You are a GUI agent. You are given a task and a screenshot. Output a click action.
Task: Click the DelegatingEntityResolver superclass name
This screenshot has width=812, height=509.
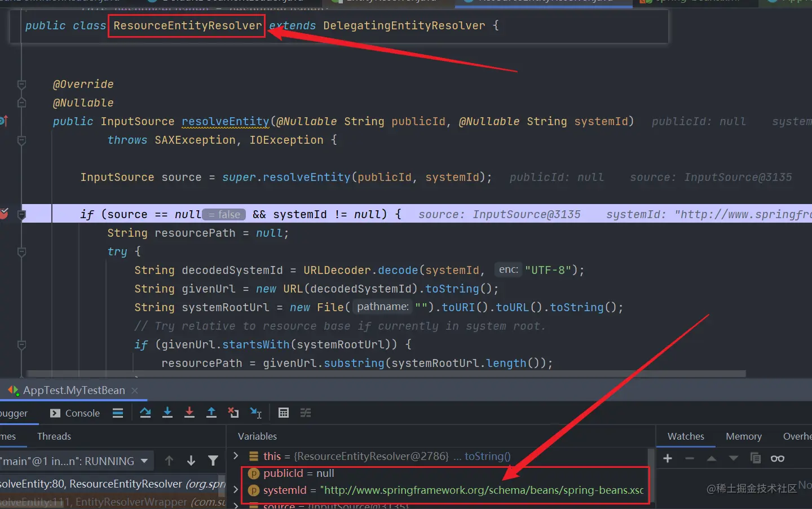[404, 25]
